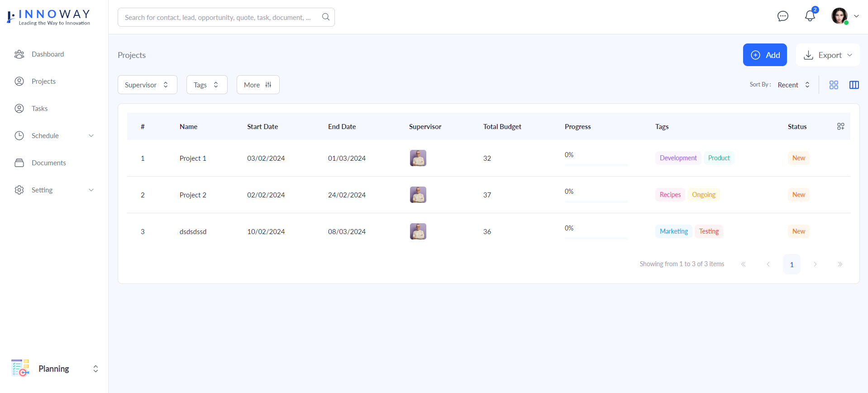
Task: Click the Documents folder icon in sidebar
Action: click(x=19, y=163)
